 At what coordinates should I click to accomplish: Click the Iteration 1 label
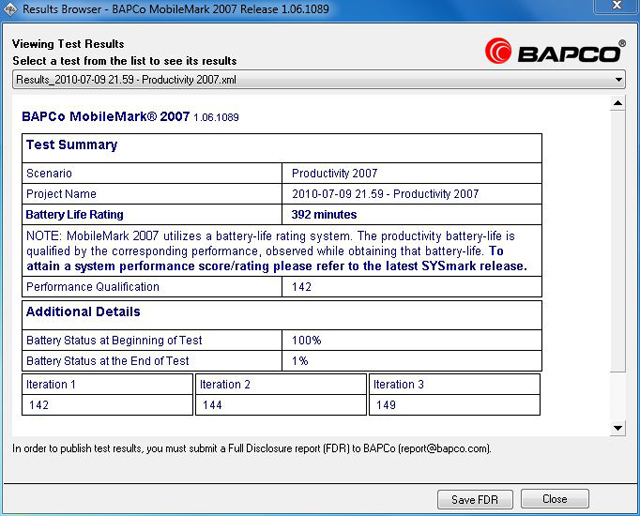[x=53, y=384]
